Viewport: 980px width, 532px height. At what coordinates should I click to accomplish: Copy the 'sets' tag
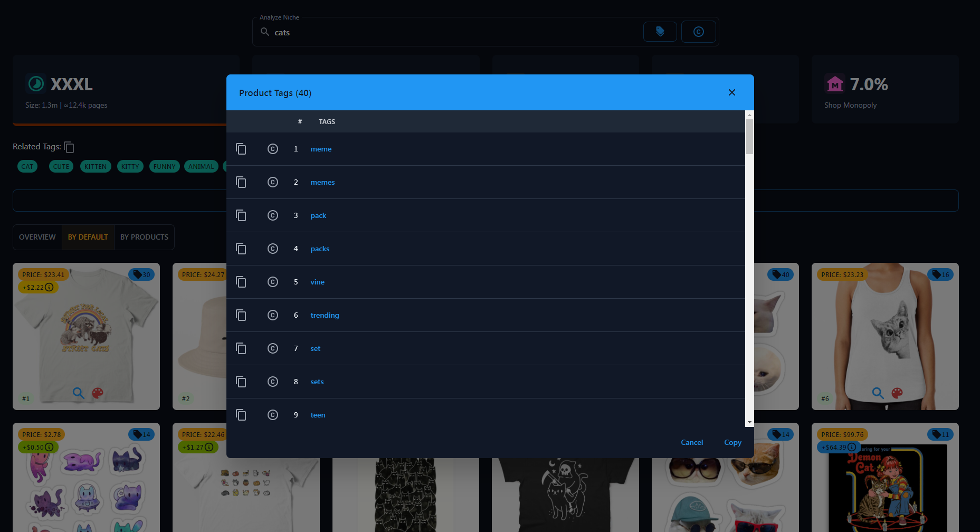click(241, 382)
